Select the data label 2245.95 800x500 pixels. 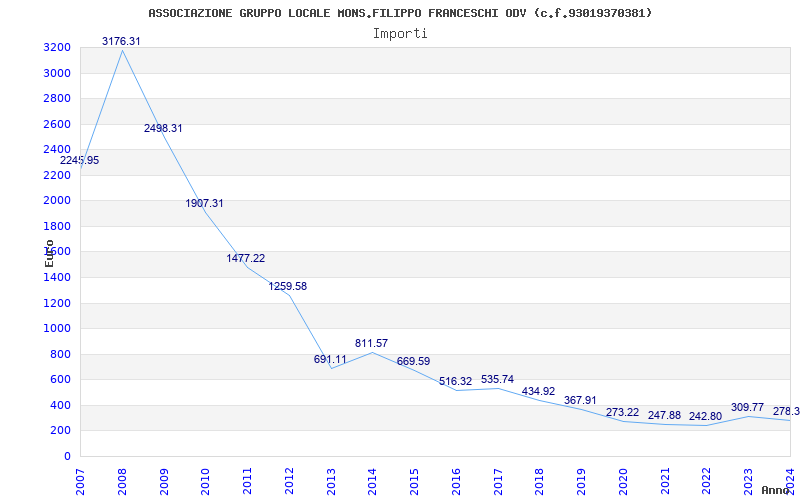pos(80,160)
